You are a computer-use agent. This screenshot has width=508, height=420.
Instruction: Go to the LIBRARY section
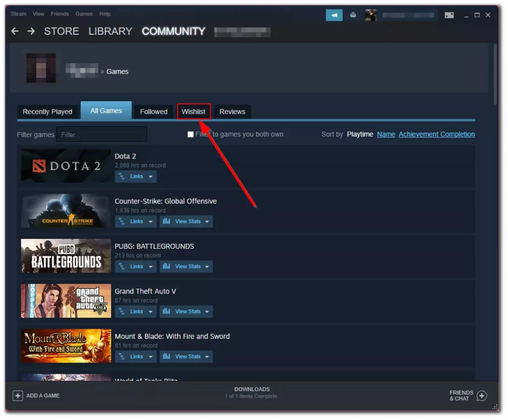coord(110,31)
